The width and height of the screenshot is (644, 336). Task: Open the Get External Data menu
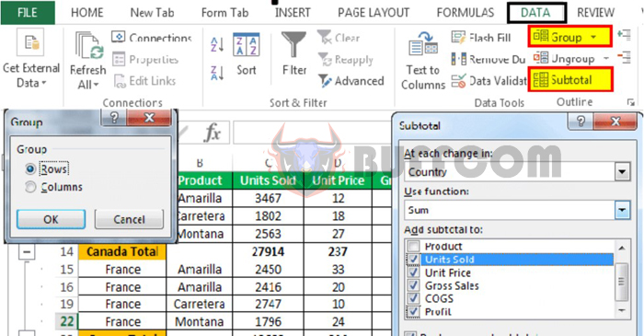click(31, 58)
